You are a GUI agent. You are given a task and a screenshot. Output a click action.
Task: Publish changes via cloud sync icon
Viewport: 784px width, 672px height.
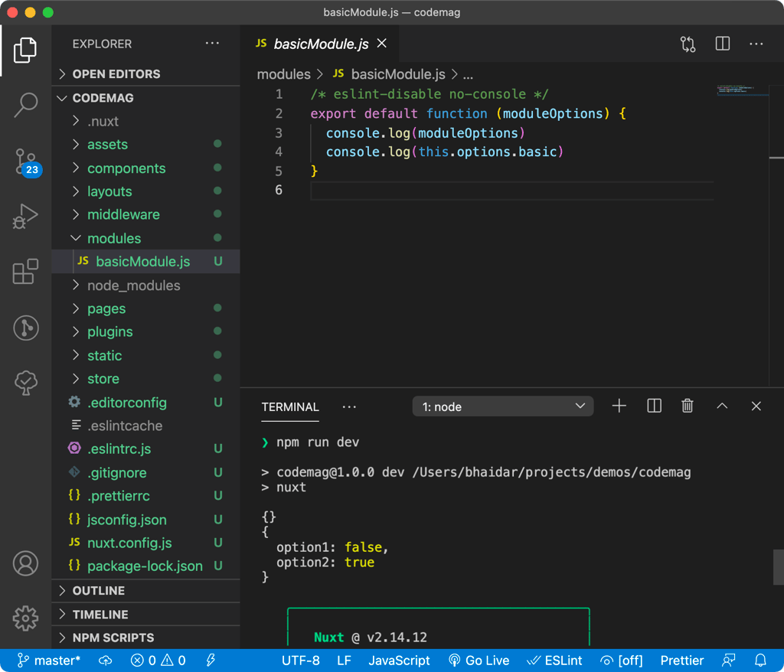click(x=106, y=661)
